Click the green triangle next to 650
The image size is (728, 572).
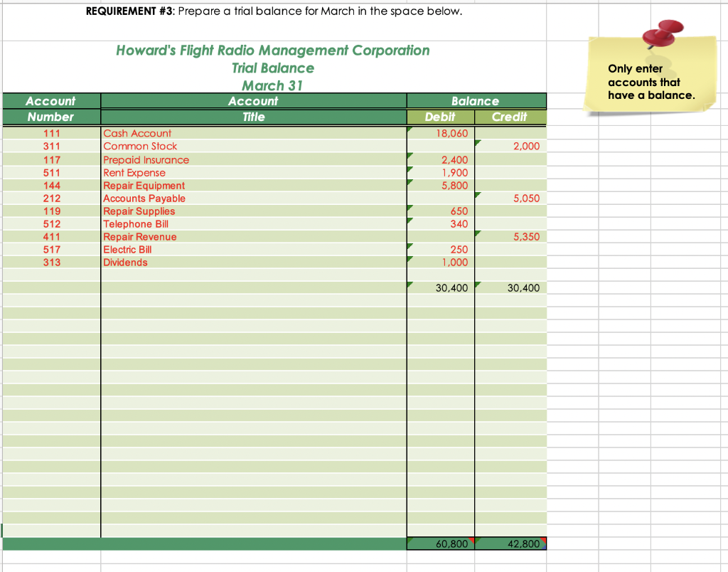tap(409, 207)
